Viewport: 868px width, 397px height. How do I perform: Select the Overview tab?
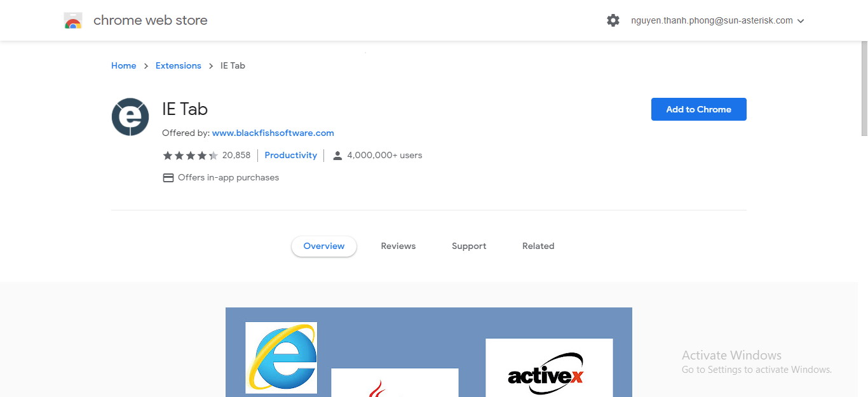click(324, 246)
